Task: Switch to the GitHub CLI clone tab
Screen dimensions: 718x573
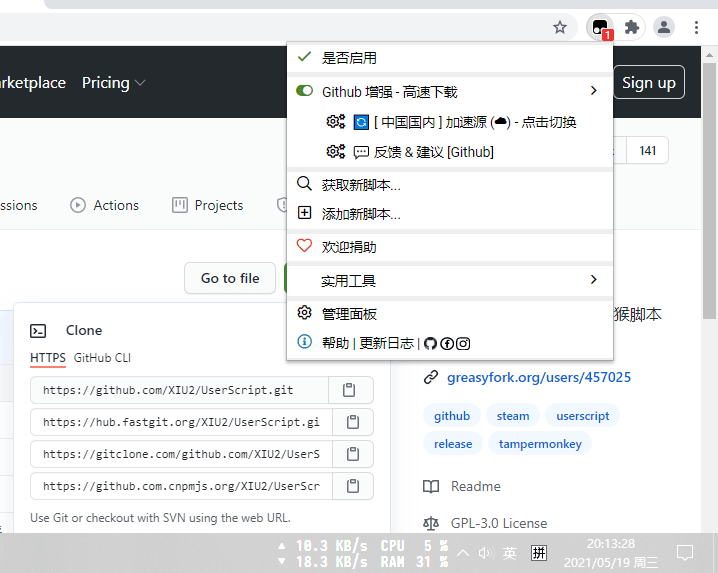Action: 102,357
